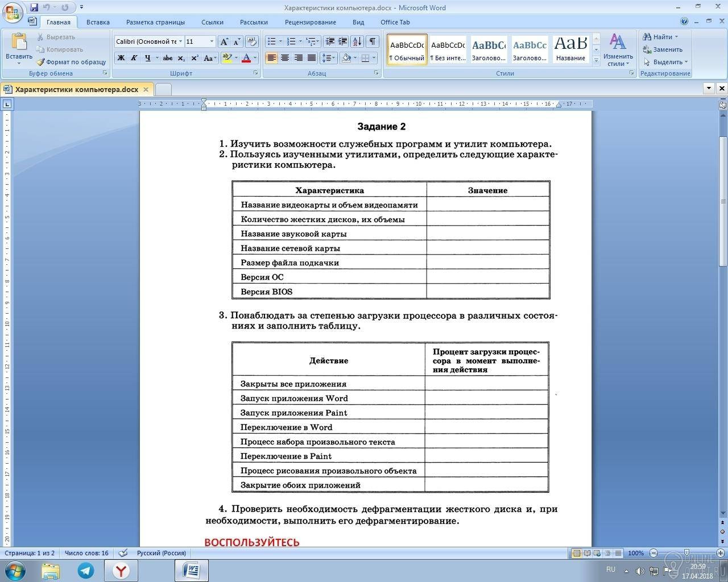Launch Yandex Browser from the taskbar
The width and height of the screenshot is (728, 582).
tap(121, 571)
